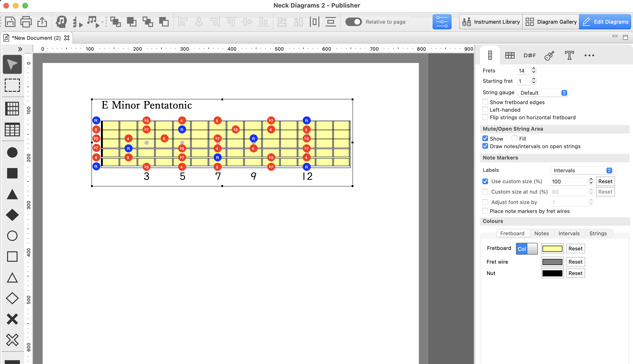Switch to the Strings colour tab
Viewport: 633px width, 364px height.
598,233
